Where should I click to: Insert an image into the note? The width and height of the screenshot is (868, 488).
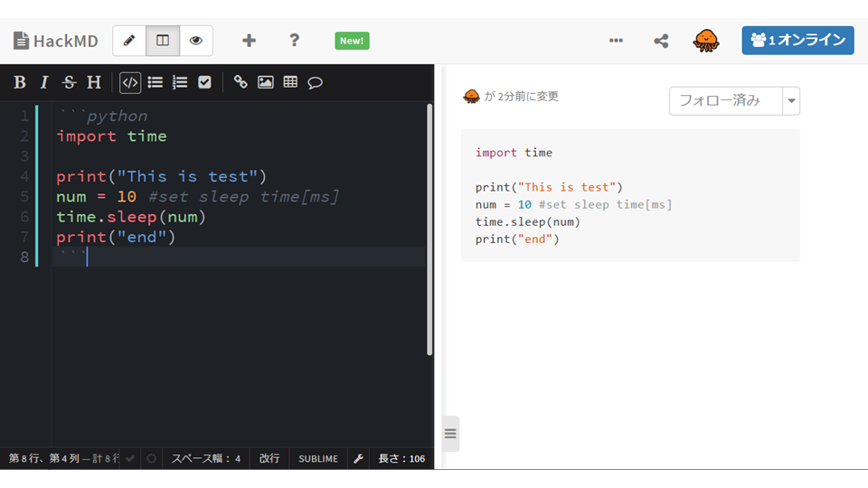click(265, 82)
